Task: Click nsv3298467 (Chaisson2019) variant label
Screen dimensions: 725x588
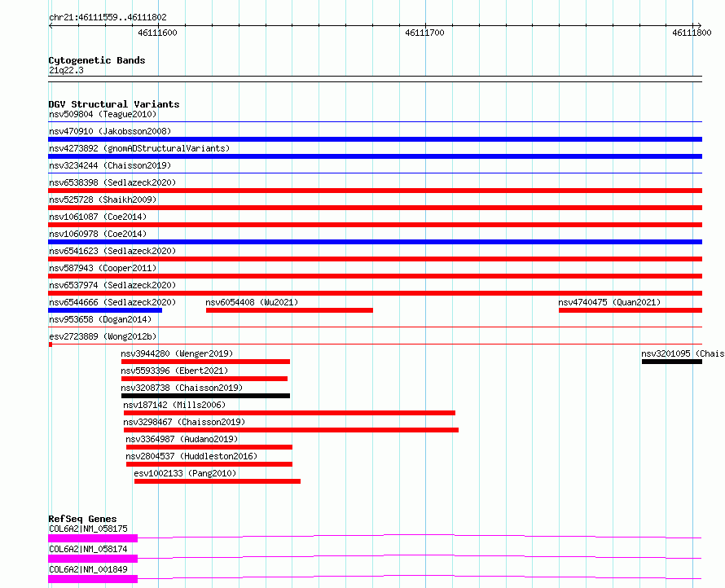Action: coord(184,422)
